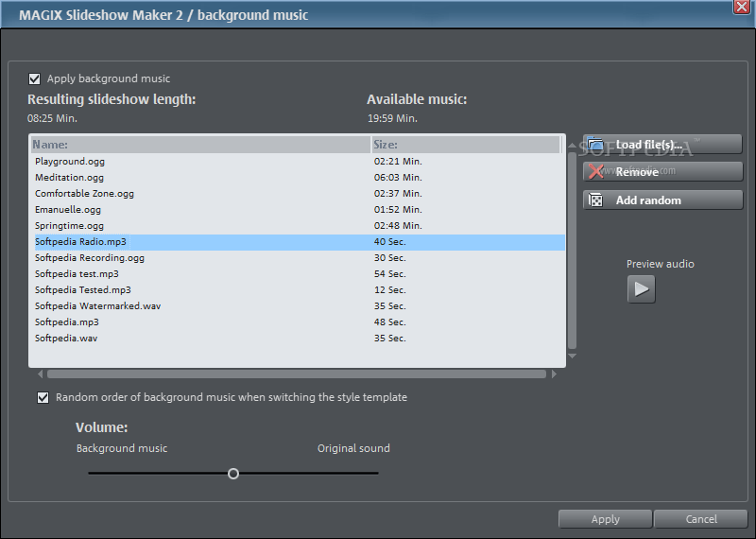756x539 pixels.
Task: Click the 02:21 Min. size value
Action: click(398, 161)
